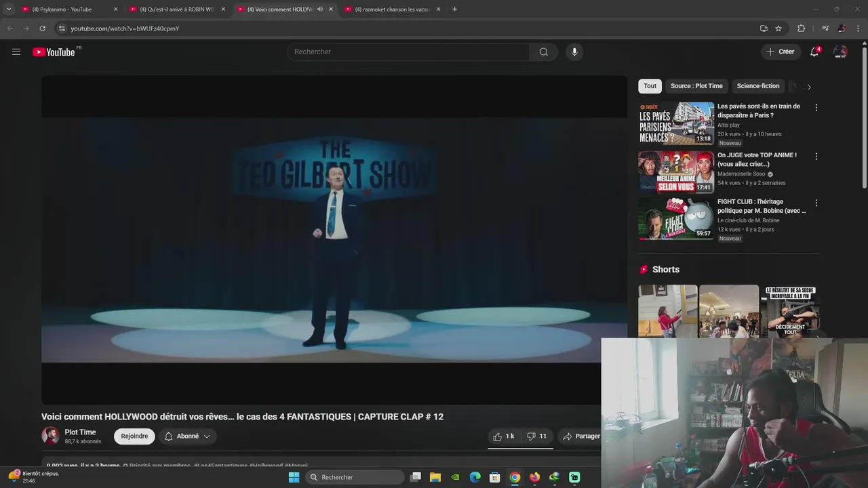Open the NVIDIA app on the taskbar
This screenshot has width=868, height=488.
coord(455,477)
